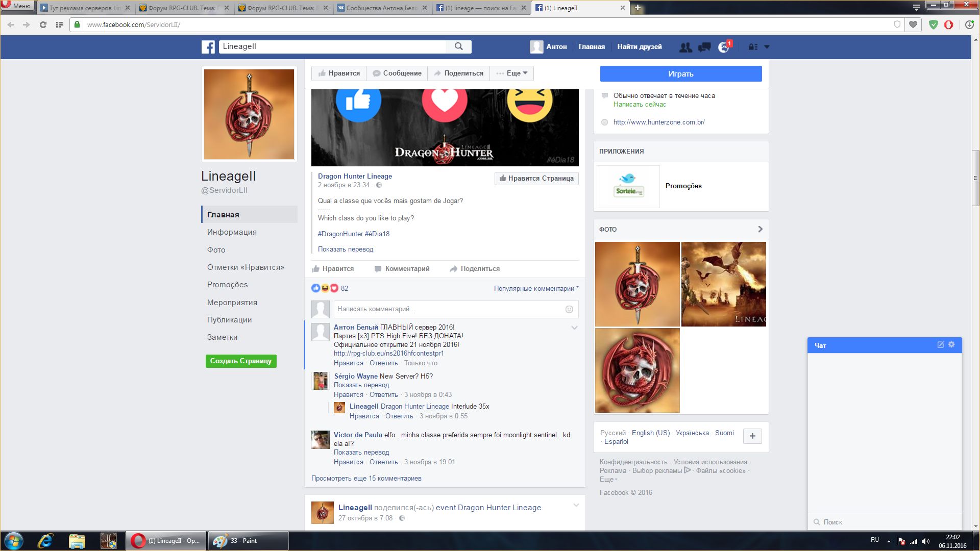Open the notifications globe icon
This screenshot has height=551, width=980.
click(723, 47)
